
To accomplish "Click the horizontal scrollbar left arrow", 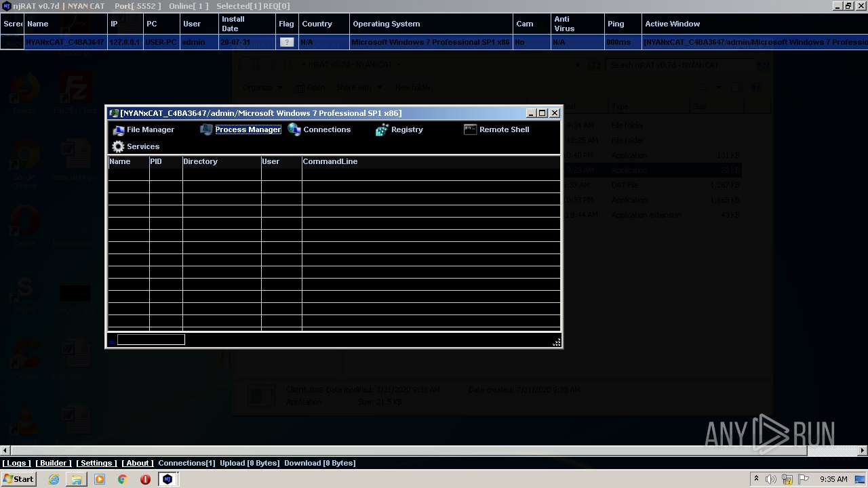I will pyautogui.click(x=5, y=451).
